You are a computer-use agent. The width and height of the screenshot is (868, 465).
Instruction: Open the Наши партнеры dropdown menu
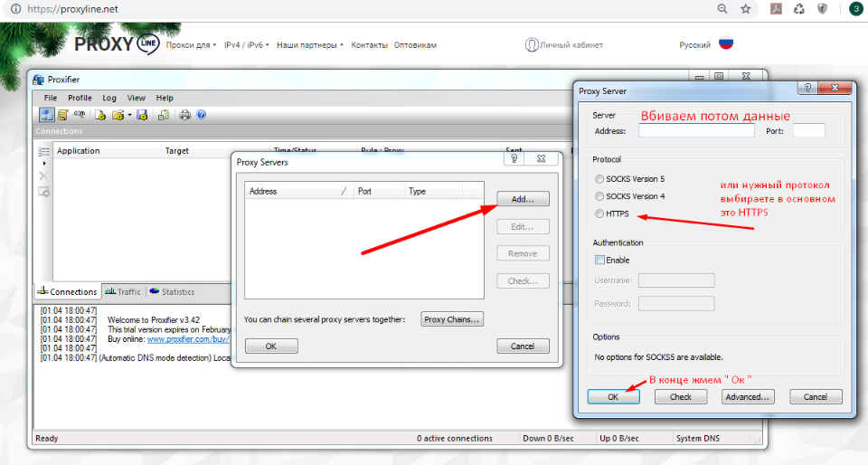(310, 44)
